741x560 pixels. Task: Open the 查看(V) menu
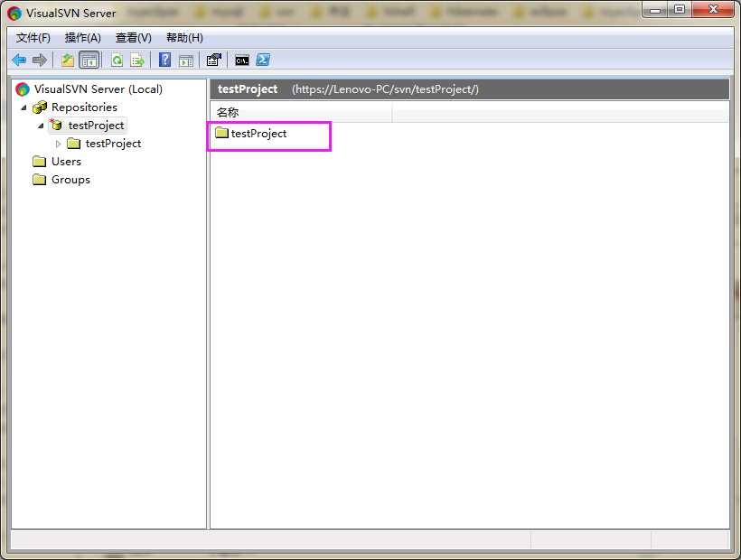point(133,38)
